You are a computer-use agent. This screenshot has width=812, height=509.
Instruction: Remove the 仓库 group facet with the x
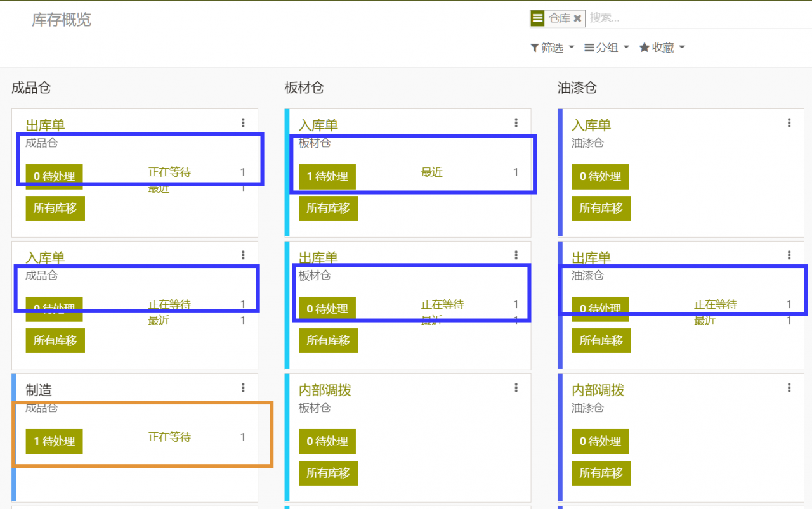pyautogui.click(x=577, y=19)
